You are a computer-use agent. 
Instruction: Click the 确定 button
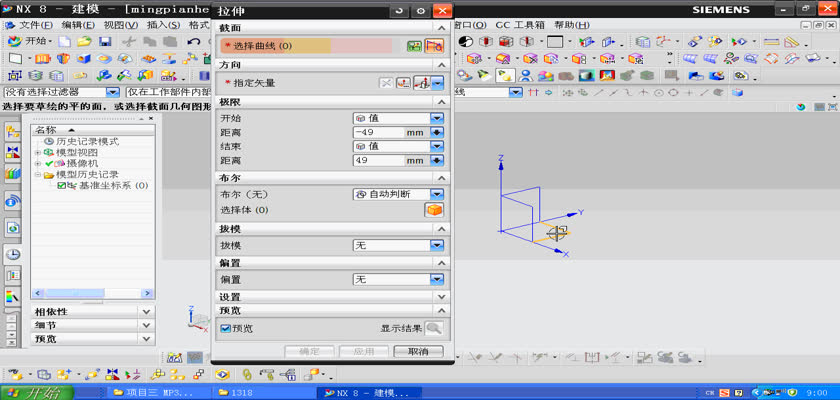tap(309, 351)
